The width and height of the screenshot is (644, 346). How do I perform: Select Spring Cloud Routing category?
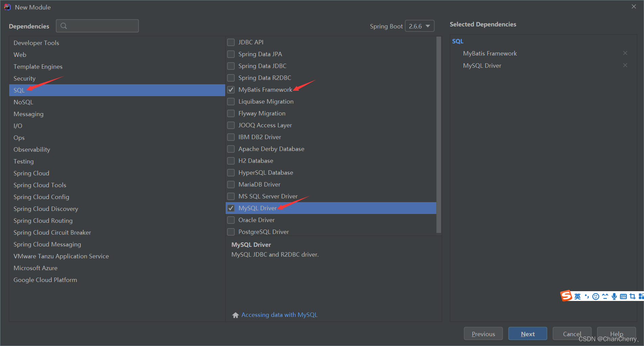117,221
